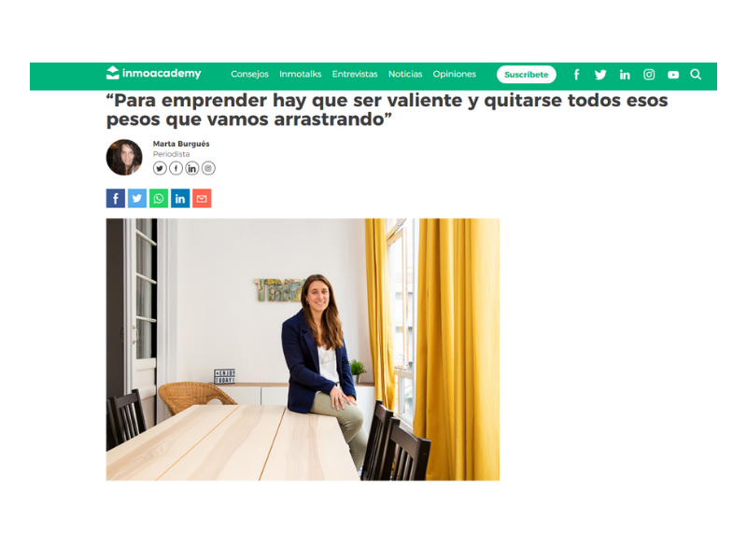Open author's Twitter circle icon
Screen dimensions: 747x560
(160, 168)
